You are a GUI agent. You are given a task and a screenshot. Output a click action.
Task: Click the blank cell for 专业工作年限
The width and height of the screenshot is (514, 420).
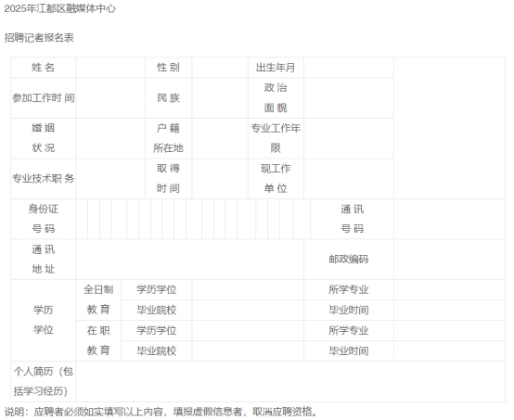(x=349, y=138)
